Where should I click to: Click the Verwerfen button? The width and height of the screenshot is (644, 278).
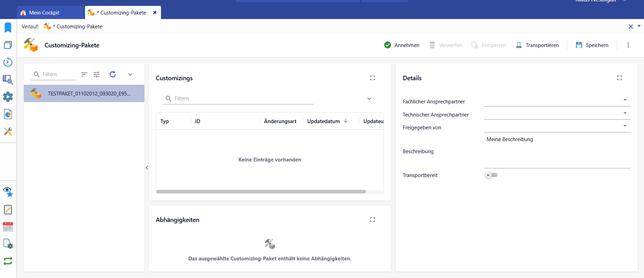coord(446,45)
